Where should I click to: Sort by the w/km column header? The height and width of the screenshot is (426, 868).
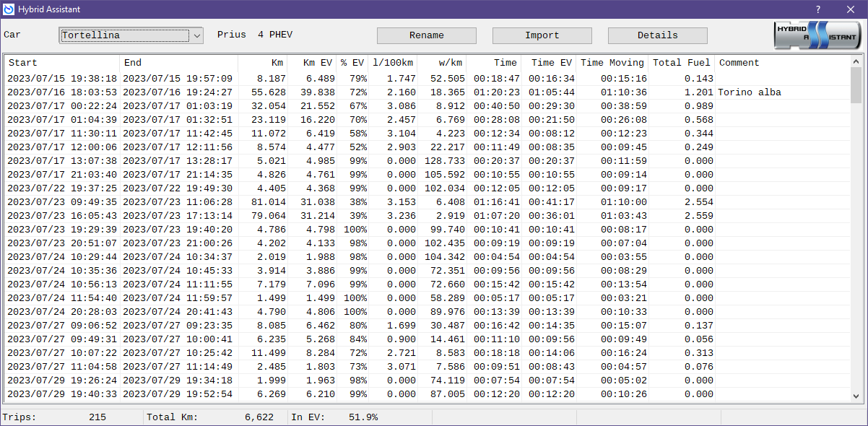tap(442, 63)
